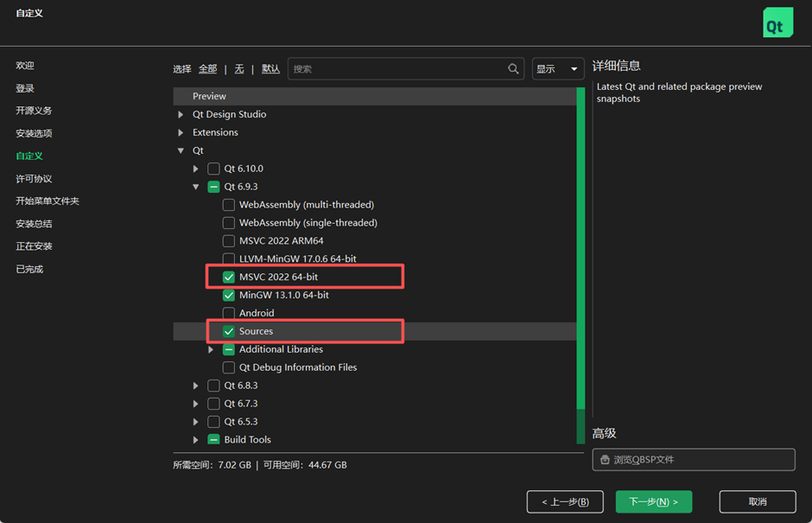
Task: Check WebAssembly (single-threaded) checkbox
Action: (228, 223)
